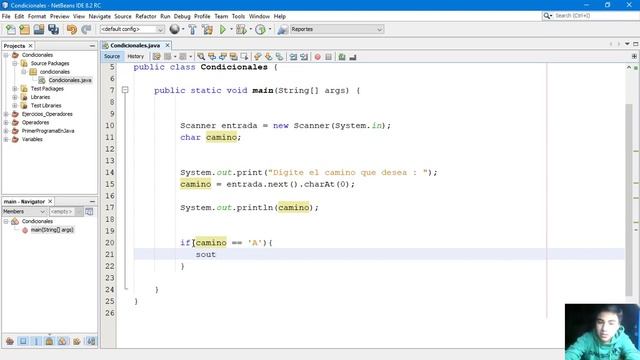This screenshot has width=640, height=360.
Task: Expand the Libraries node
Action: (x=15, y=97)
